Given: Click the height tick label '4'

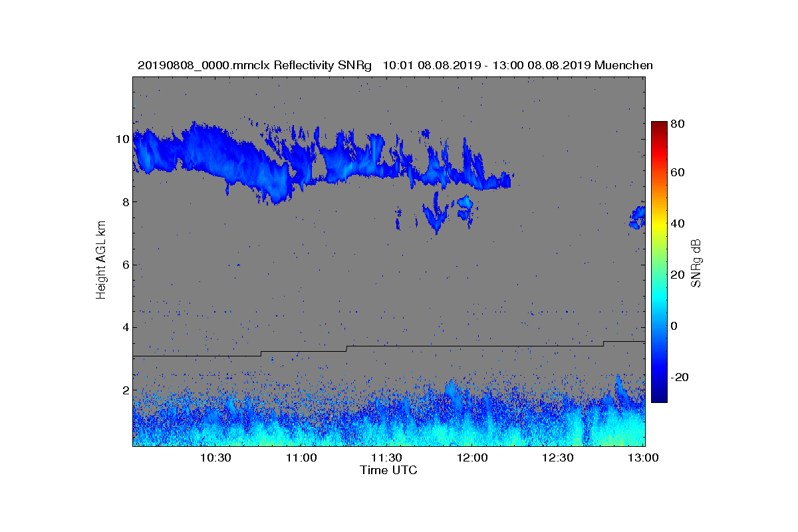Looking at the screenshot, I should tap(125, 327).
